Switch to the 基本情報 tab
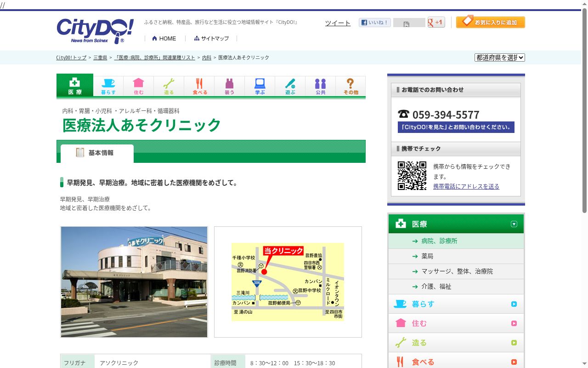 97,153
